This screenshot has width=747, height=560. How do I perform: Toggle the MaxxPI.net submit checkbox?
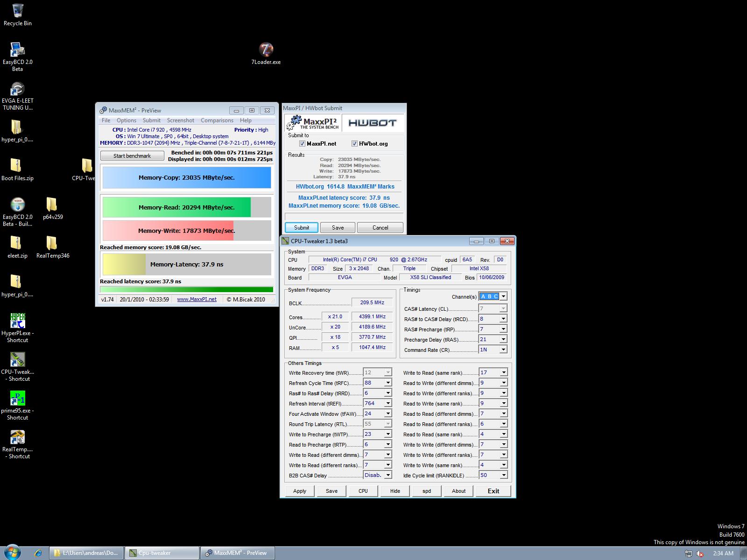302,144
